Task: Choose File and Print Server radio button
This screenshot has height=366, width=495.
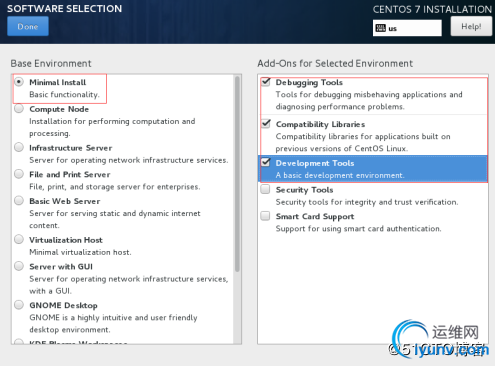Action: [x=19, y=174]
